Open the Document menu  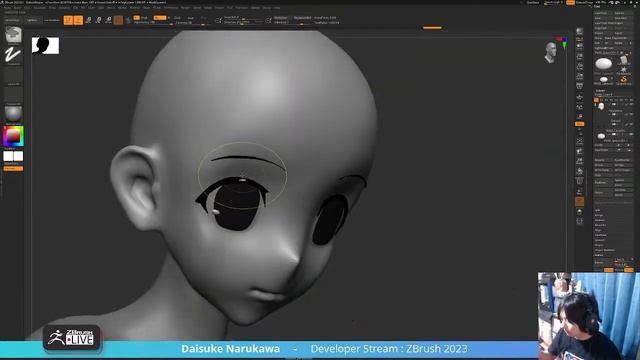coord(40,8)
